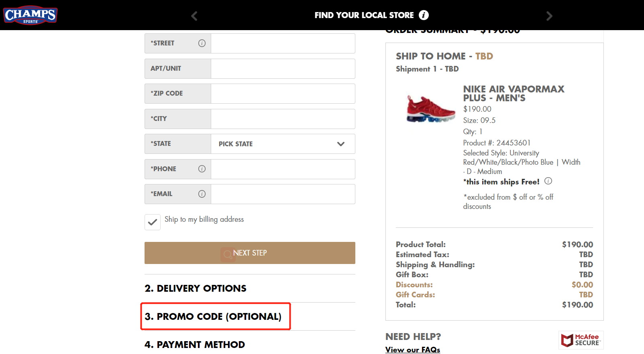The height and width of the screenshot is (354, 644).
Task: Open View our FAQs link
Action: coord(413,350)
